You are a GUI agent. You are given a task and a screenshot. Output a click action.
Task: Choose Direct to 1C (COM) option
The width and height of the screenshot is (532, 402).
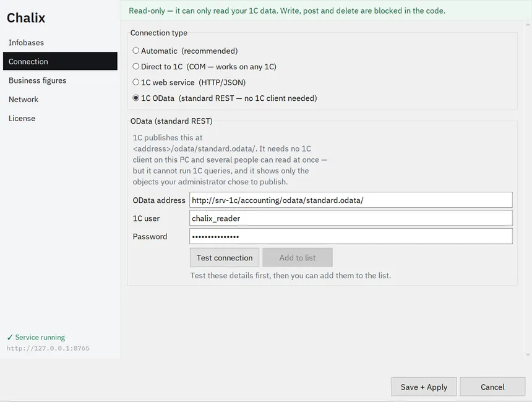pos(135,67)
